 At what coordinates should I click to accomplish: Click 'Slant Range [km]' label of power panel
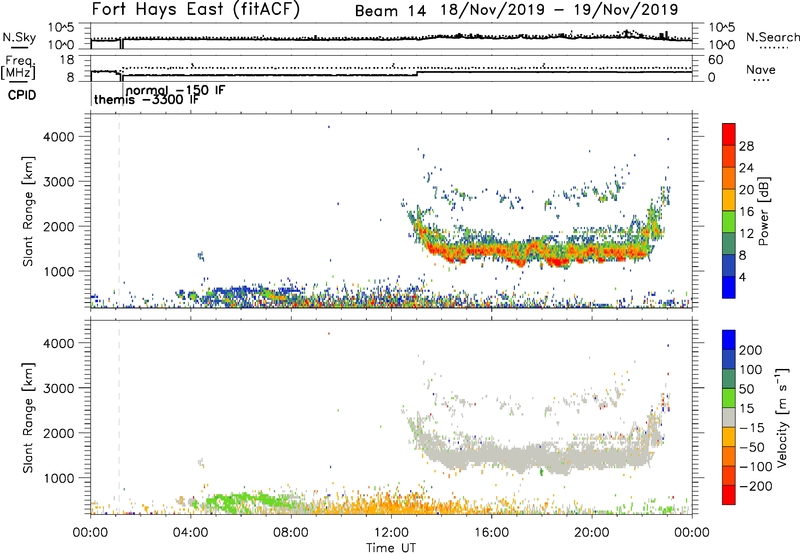point(28,212)
